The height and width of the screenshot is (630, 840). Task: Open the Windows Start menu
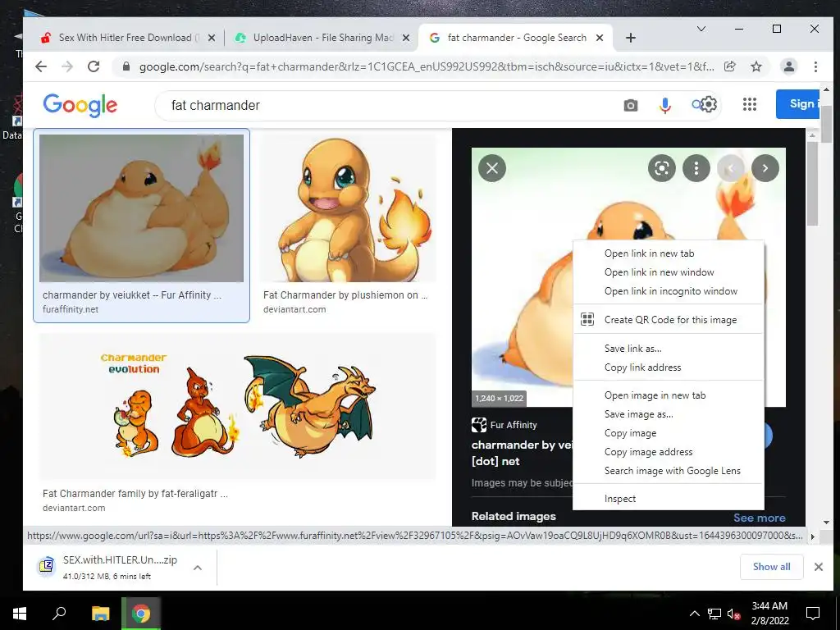click(20, 614)
